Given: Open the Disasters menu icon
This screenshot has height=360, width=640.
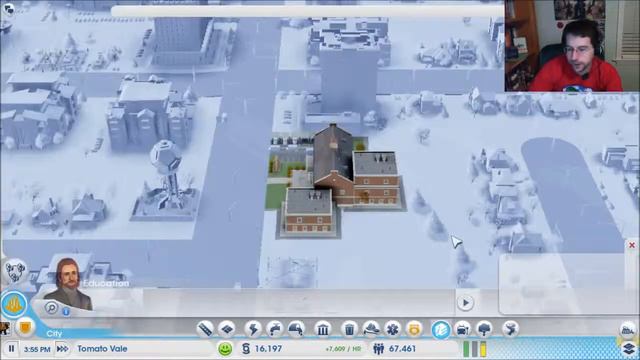Looking at the screenshot, I should tap(510, 329).
